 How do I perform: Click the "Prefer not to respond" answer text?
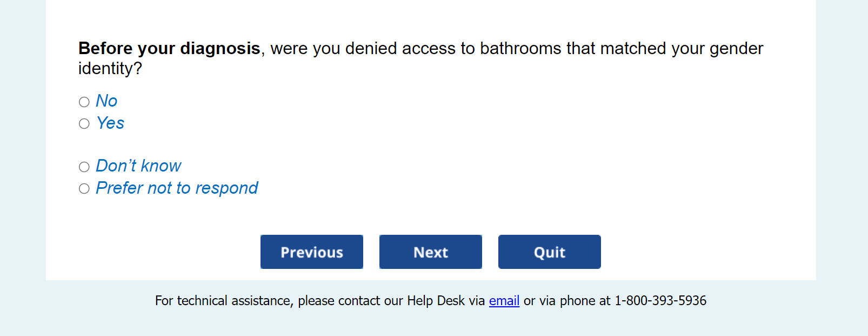point(177,188)
